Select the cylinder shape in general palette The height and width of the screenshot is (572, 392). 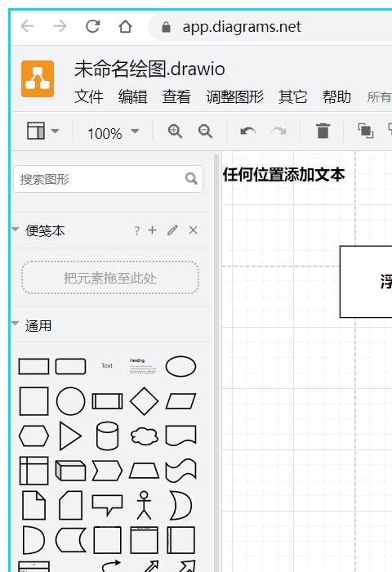click(107, 436)
